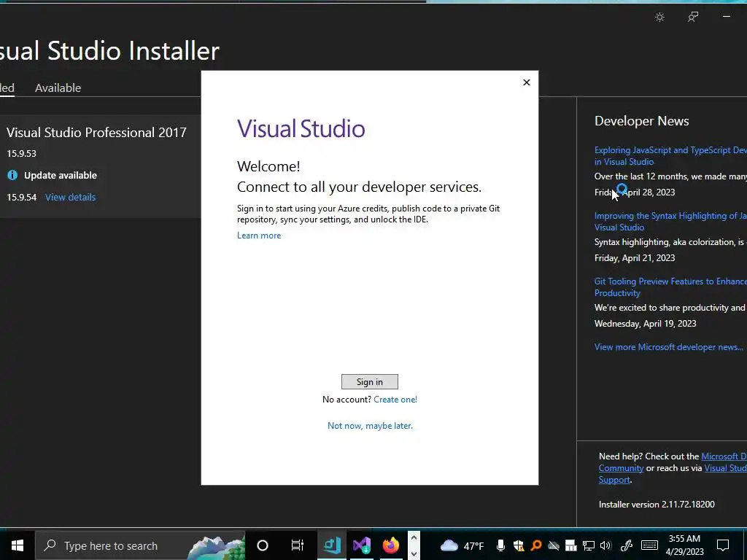Screen dimensions: 747x560
Task: Open View details for update 15.9.54
Action: coord(71,197)
